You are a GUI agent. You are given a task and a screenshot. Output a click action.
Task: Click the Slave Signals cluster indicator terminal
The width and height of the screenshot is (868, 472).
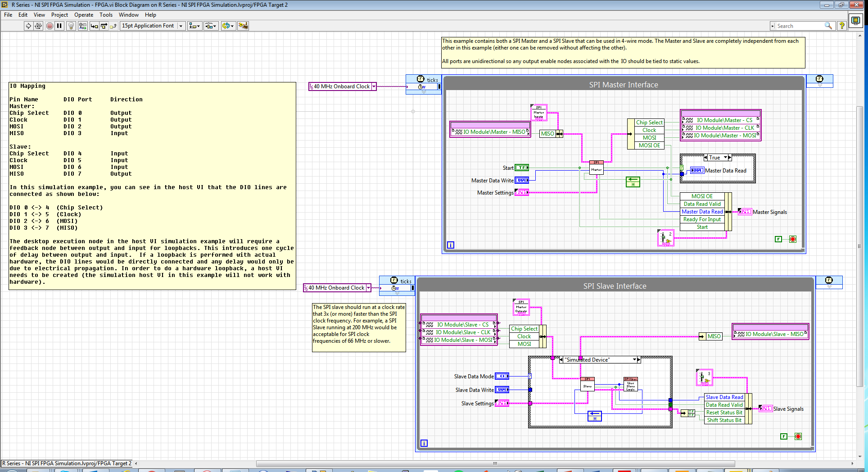pos(766,408)
